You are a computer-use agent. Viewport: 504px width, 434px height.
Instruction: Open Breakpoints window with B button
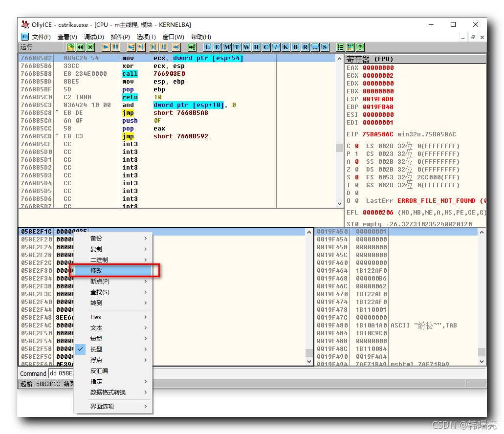(295, 47)
